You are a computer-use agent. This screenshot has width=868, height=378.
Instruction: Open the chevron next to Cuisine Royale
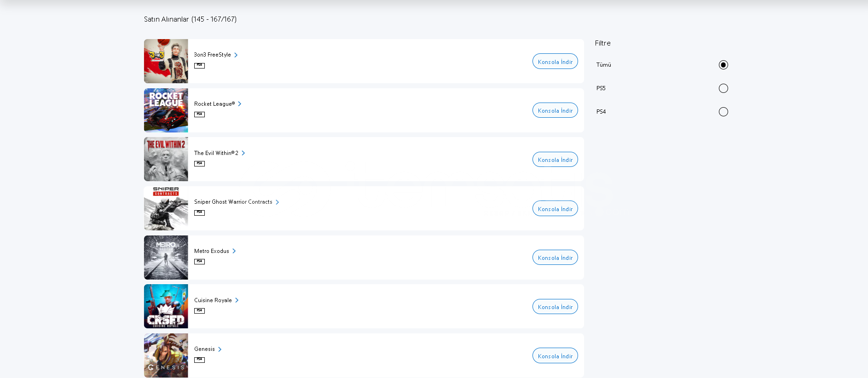[237, 300]
